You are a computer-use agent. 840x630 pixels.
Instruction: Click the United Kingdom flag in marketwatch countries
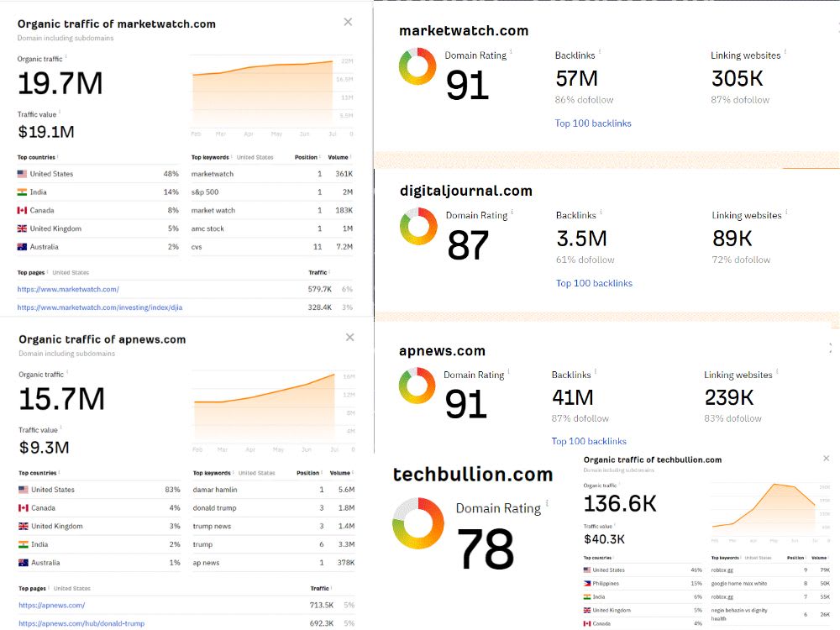coord(22,228)
